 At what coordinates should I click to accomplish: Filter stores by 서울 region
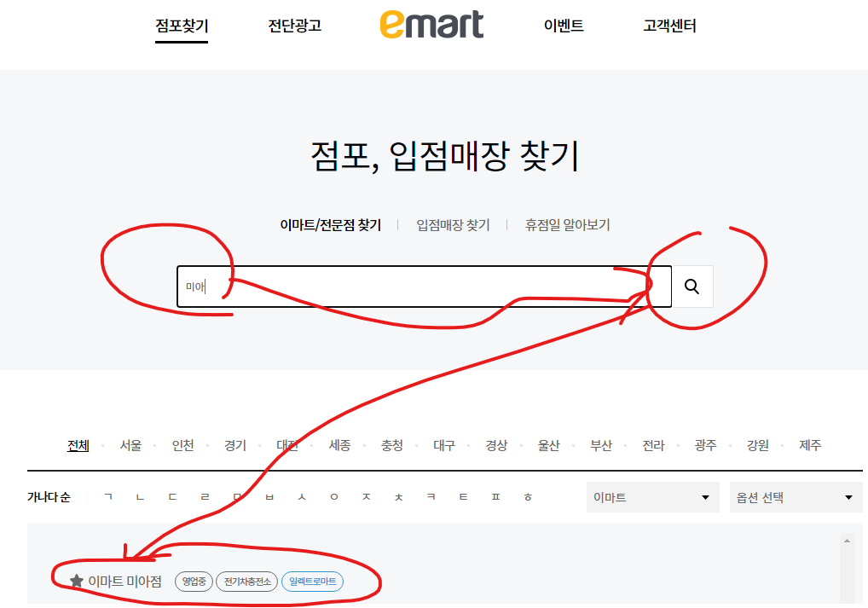tap(130, 445)
